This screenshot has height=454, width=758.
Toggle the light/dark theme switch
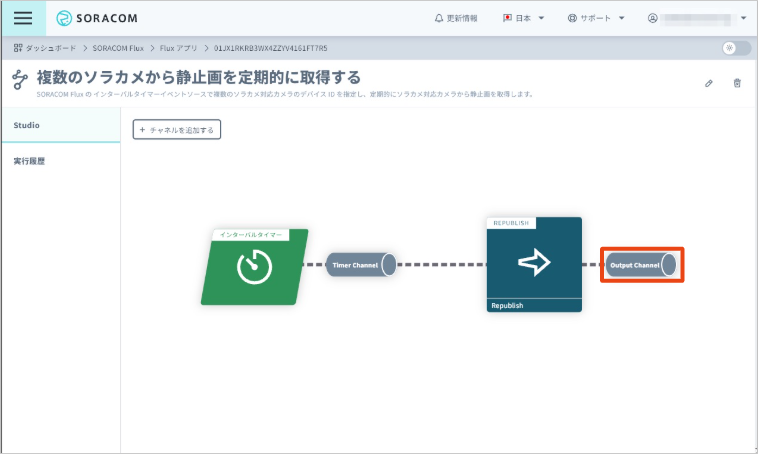[736, 48]
